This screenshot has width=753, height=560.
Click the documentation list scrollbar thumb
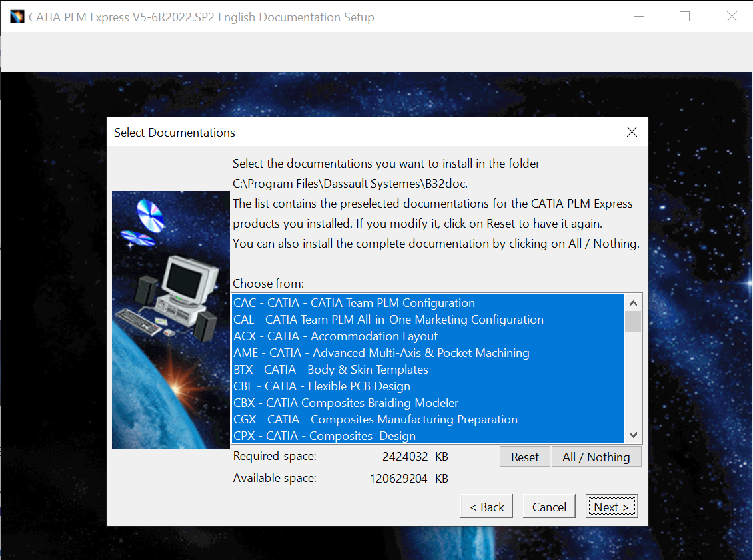coord(633,322)
